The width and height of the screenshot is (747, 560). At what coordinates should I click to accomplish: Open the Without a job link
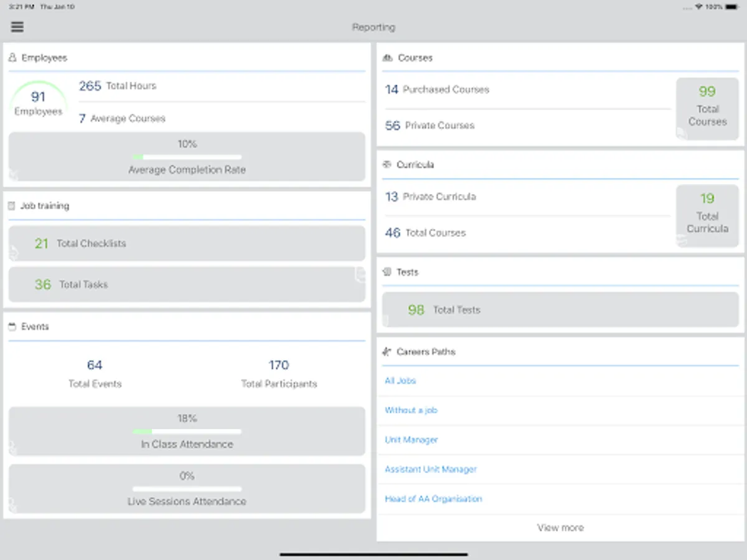[411, 410]
